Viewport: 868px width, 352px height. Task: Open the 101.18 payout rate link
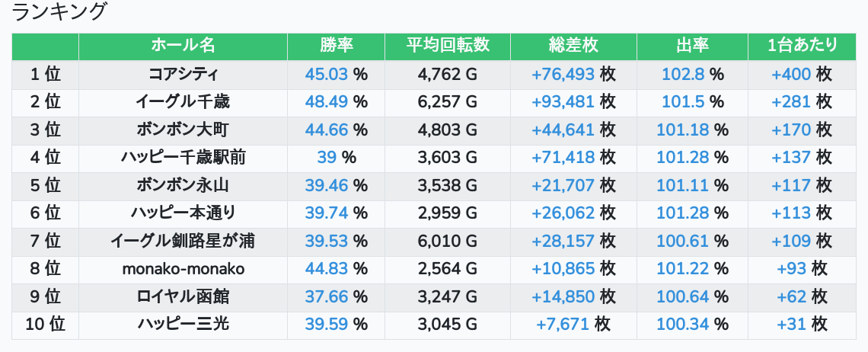coord(683,130)
